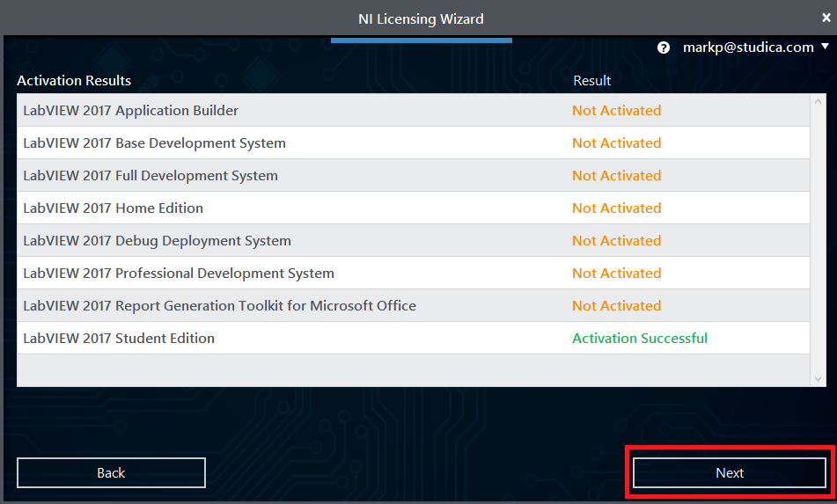Click Not Activated status for Home Edition
837x504 pixels.
click(617, 208)
